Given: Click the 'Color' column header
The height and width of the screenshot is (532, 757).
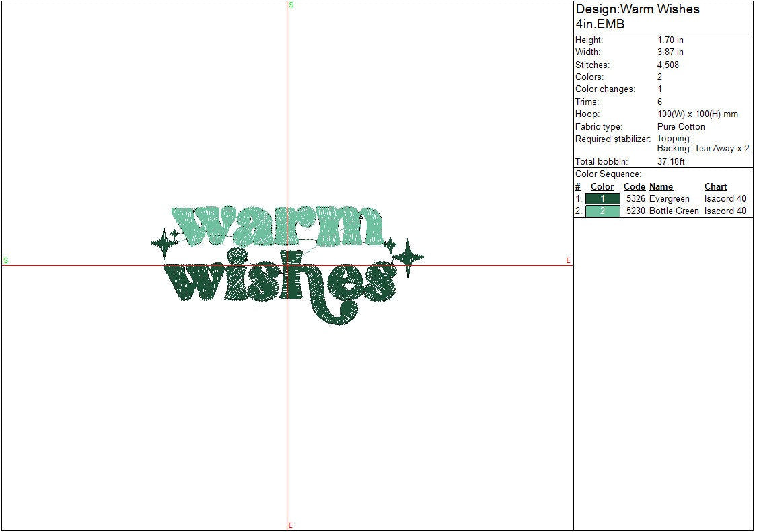Looking at the screenshot, I should (x=602, y=187).
